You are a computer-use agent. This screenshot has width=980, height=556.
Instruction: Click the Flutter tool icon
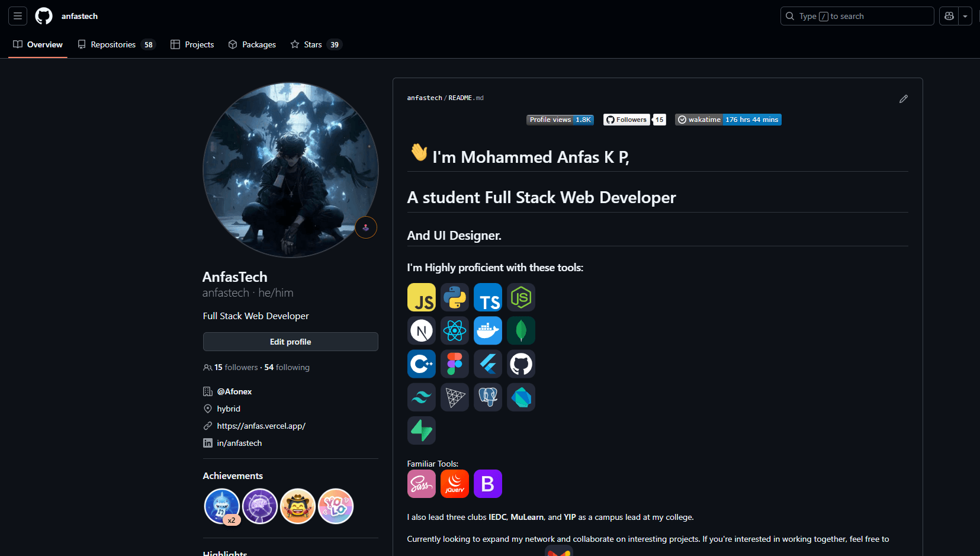[488, 364]
